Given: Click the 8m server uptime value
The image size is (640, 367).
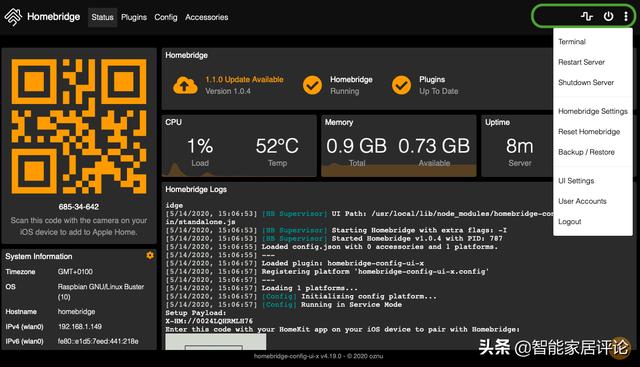Looking at the screenshot, I should tap(520, 146).
